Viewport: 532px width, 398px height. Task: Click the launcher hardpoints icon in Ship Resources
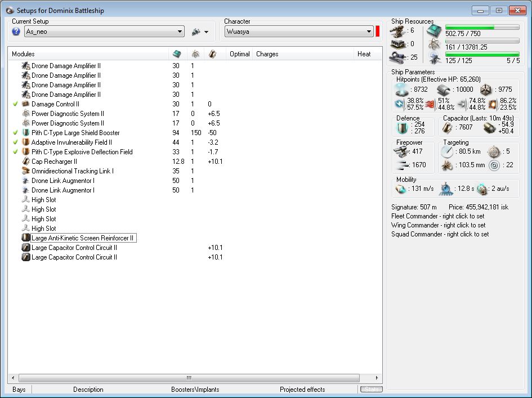(397, 44)
